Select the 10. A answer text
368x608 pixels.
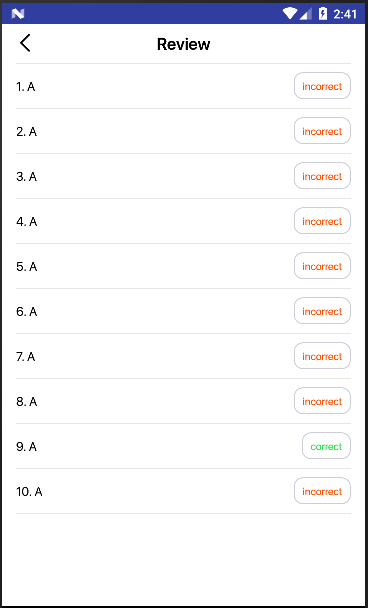pyautogui.click(x=29, y=492)
